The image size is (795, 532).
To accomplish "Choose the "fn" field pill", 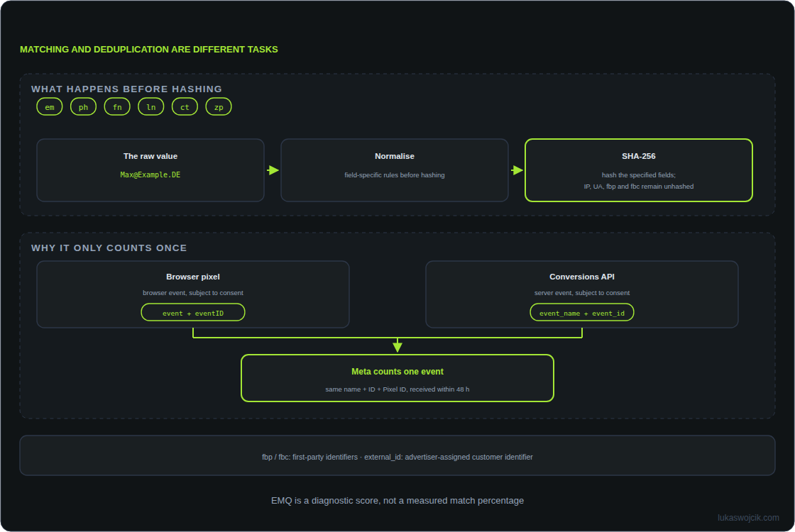I will click(117, 107).
